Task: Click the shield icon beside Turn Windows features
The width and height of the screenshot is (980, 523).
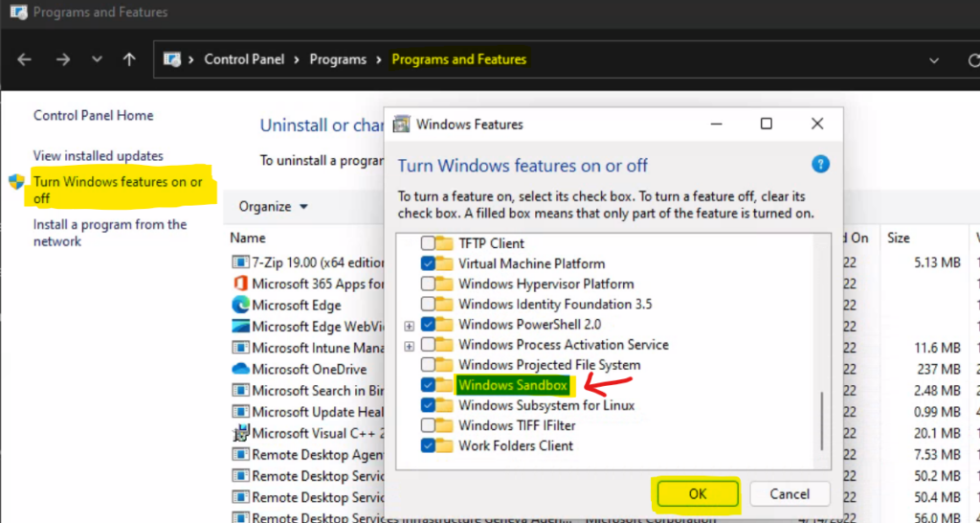Action: click(x=16, y=182)
